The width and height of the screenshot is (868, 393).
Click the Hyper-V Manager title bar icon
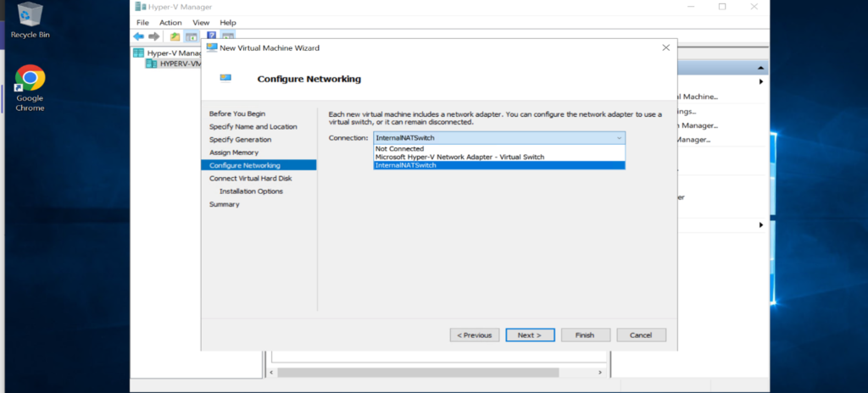pos(141,7)
